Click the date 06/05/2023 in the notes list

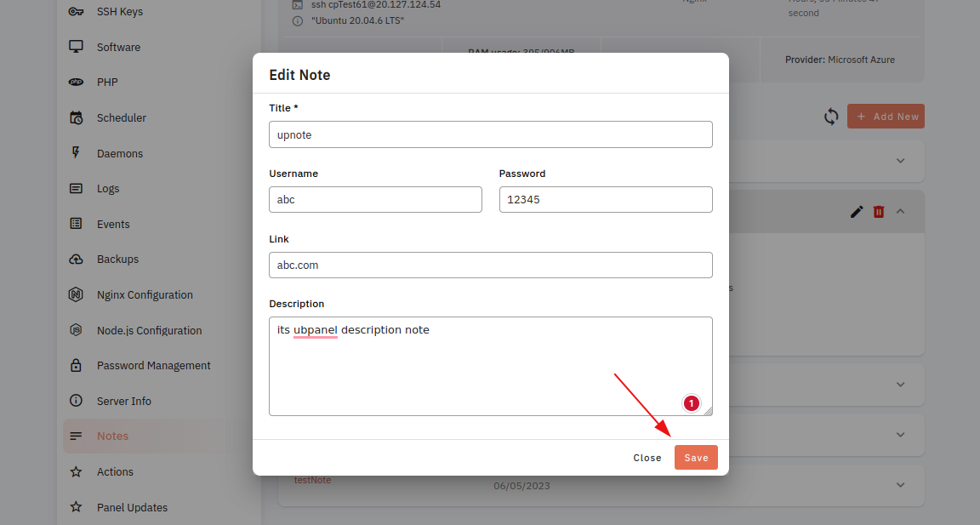(521, 486)
